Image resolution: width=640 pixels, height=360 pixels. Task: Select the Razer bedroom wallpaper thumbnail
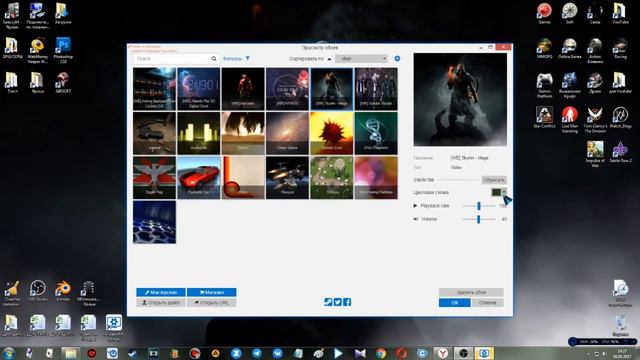pos(154,89)
